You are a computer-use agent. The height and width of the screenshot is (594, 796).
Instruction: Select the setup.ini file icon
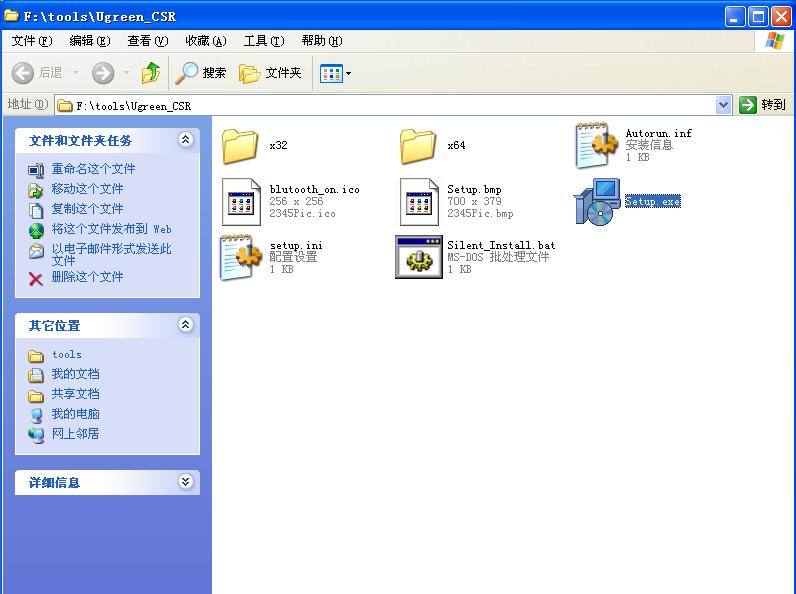point(241,257)
